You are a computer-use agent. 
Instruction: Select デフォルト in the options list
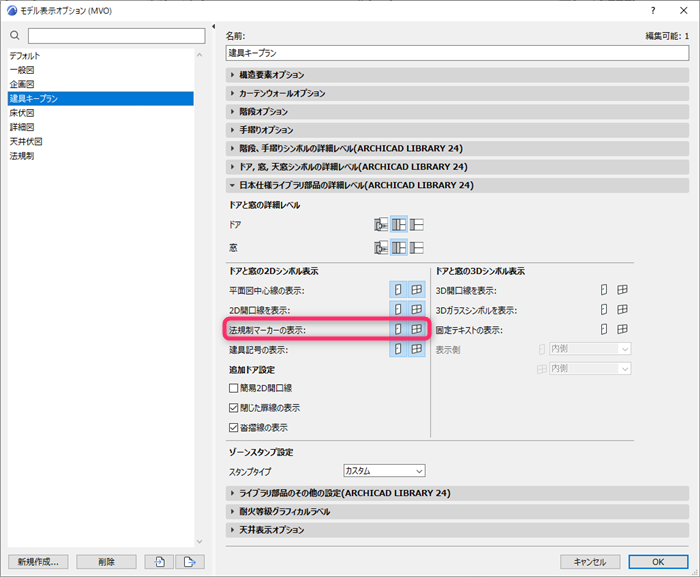point(101,56)
